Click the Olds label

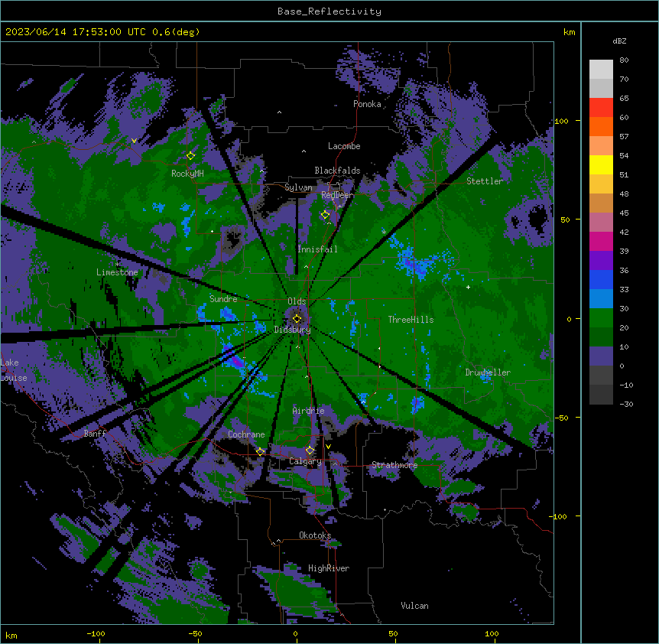tap(297, 301)
